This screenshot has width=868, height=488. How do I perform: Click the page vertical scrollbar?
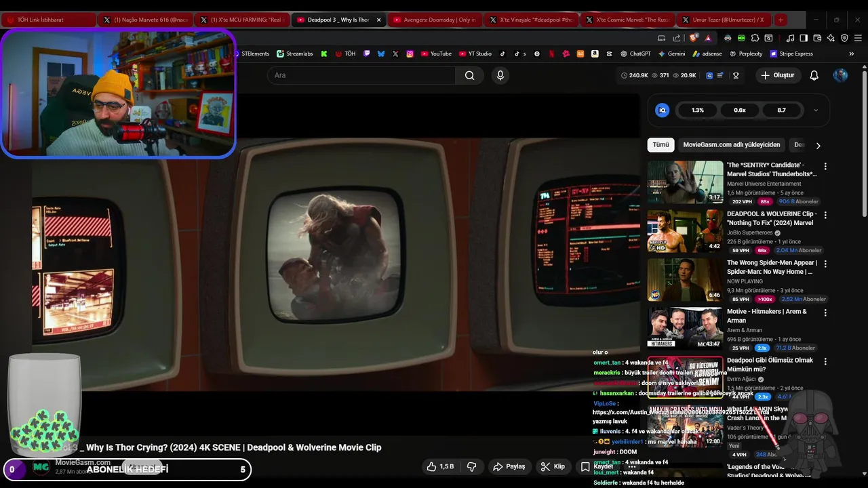click(864, 142)
